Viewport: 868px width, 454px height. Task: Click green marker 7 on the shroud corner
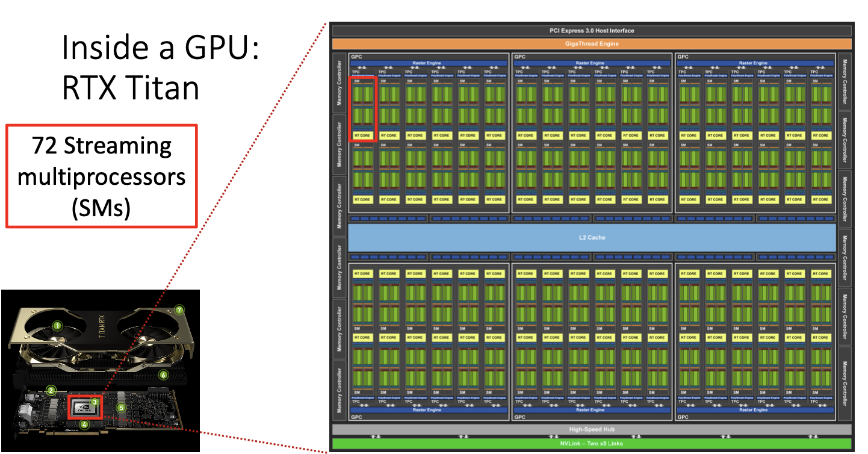pos(179,309)
